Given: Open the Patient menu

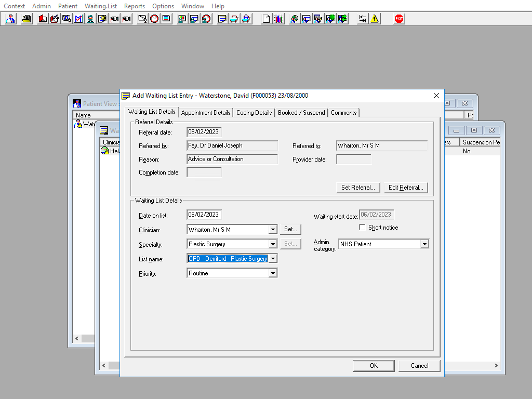Looking at the screenshot, I should pyautogui.click(x=68, y=6).
